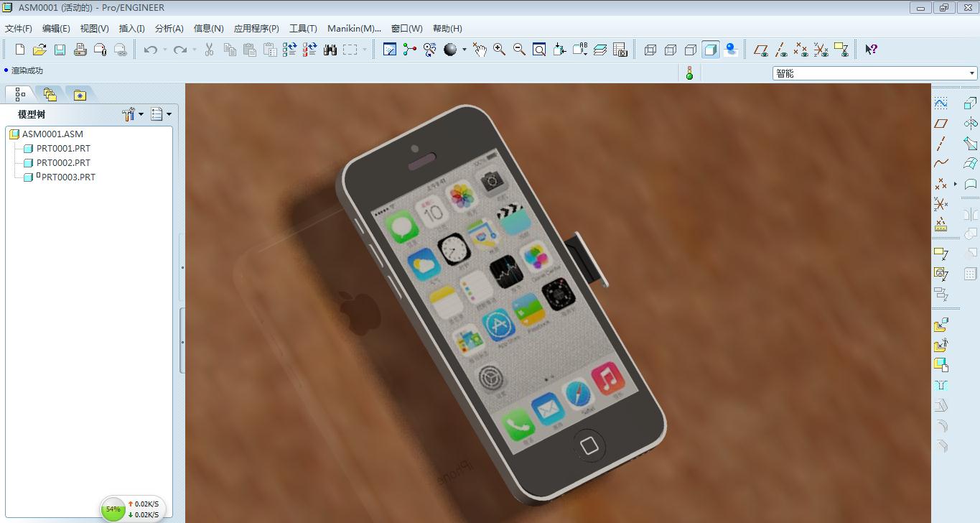Viewport: 980px width, 523px height.
Task: Open the Layers manager icon
Action: pyautogui.click(x=601, y=49)
